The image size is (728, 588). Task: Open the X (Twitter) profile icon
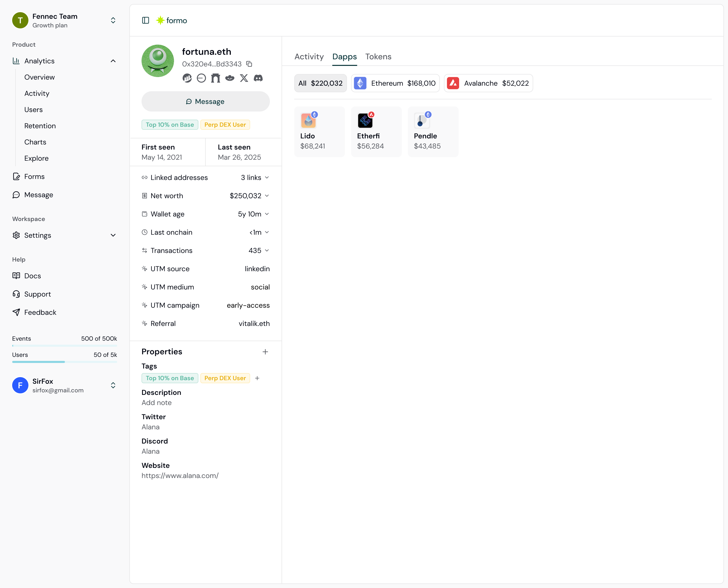[x=244, y=78]
